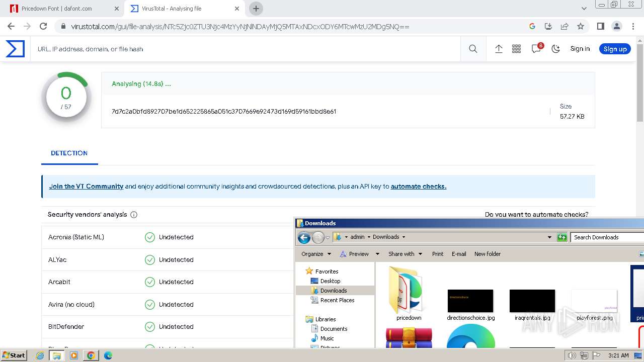The height and width of the screenshot is (362, 644).
Task: Open Microsoft Edge from the taskbar
Action: 108,355
